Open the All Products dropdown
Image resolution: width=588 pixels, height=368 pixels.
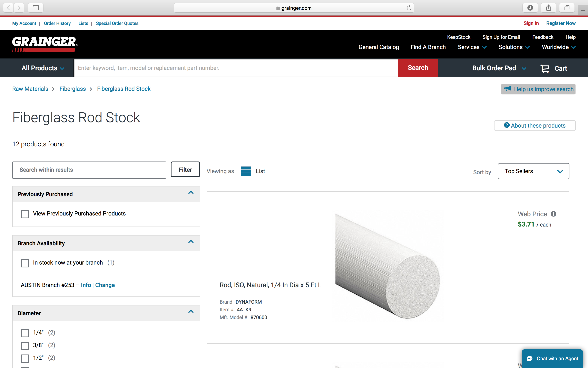(x=43, y=68)
